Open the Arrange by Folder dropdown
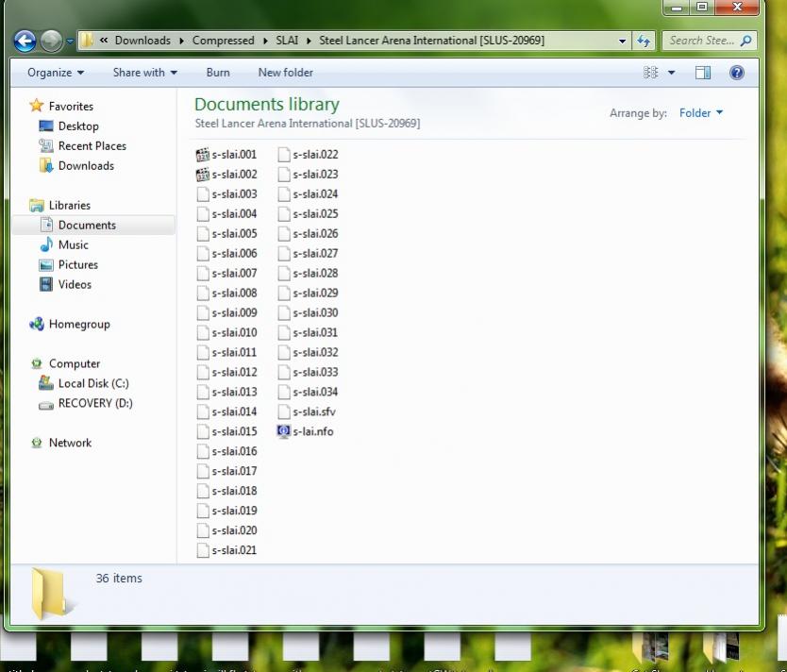The height and width of the screenshot is (672, 787). pos(701,113)
